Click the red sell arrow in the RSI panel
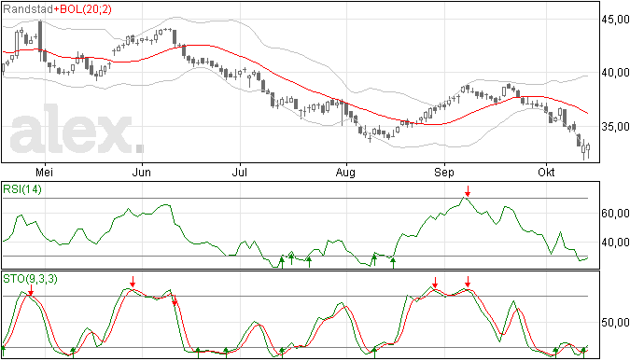 click(x=468, y=191)
